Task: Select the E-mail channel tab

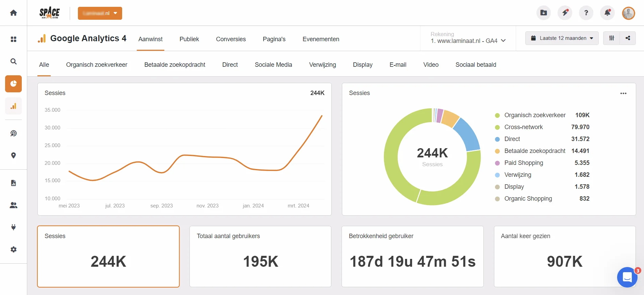Action: [x=398, y=65]
